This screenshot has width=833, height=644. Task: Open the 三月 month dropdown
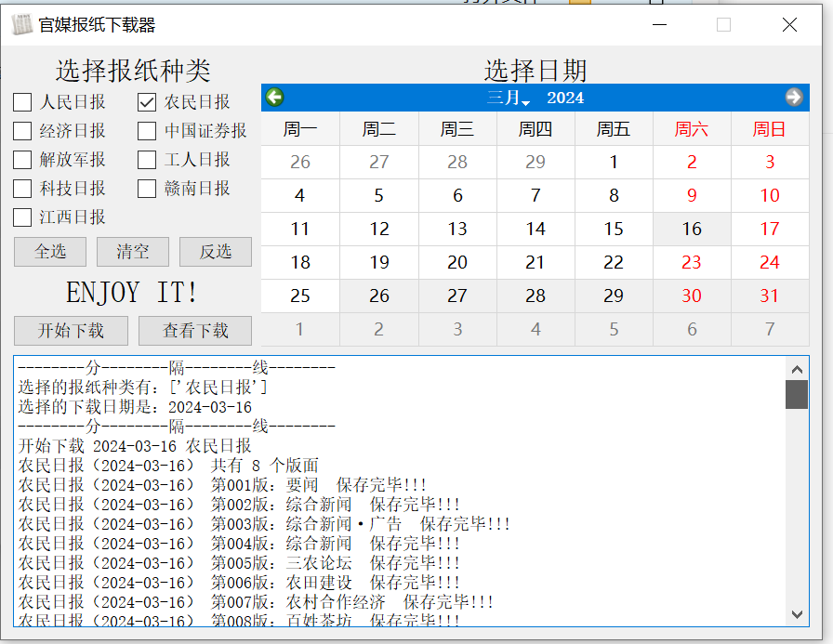pos(508,99)
